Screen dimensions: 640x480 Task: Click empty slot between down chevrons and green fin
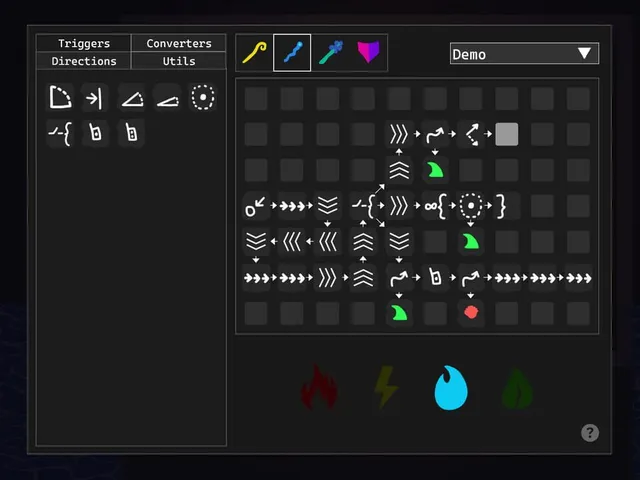click(x=435, y=242)
